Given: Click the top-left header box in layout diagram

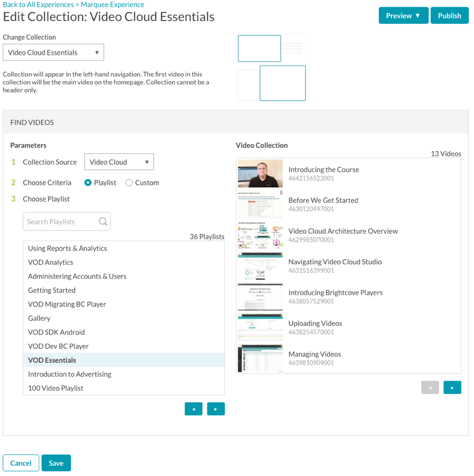Looking at the screenshot, I should point(259,48).
